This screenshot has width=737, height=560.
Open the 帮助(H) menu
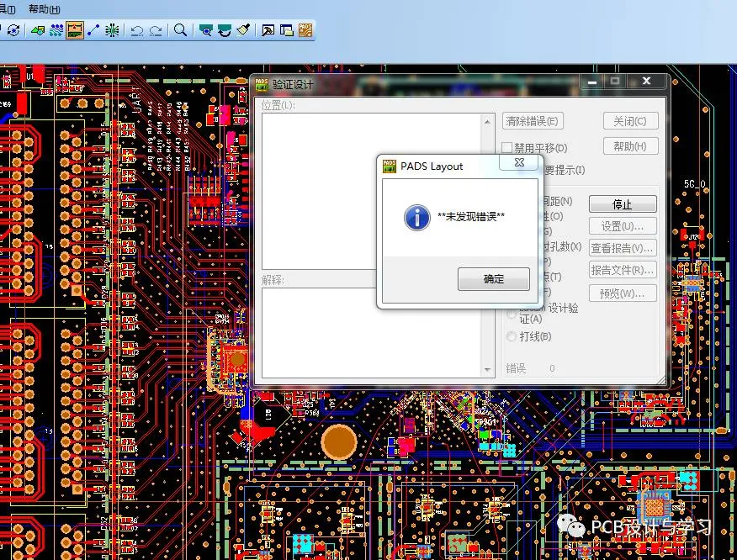(44, 9)
